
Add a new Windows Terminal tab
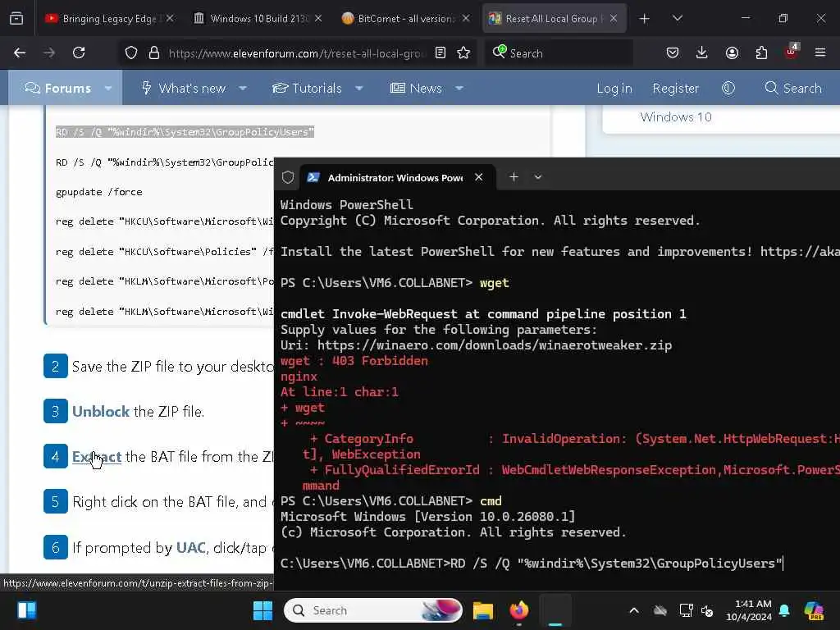pyautogui.click(x=514, y=177)
